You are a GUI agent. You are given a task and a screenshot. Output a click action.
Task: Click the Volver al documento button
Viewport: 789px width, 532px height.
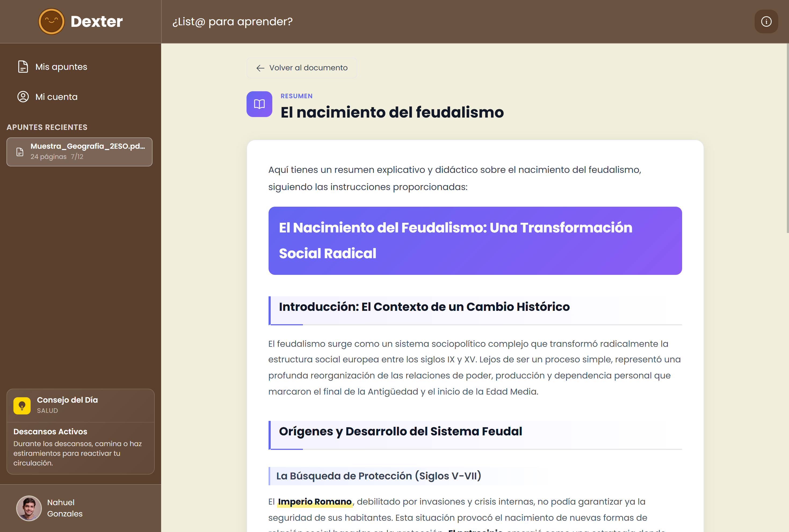(x=301, y=68)
